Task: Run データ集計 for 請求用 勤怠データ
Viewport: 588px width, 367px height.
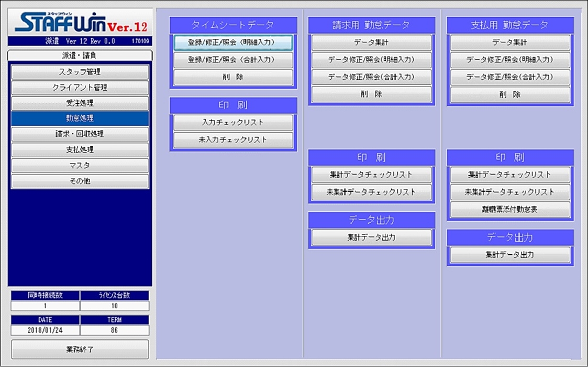Action: [x=372, y=43]
